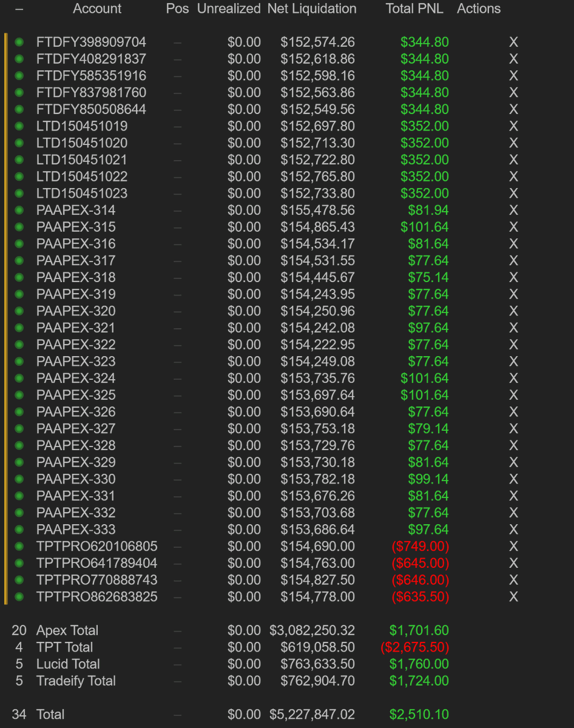574x728 pixels.
Task: Sort by the Account column header
Action: (x=97, y=9)
